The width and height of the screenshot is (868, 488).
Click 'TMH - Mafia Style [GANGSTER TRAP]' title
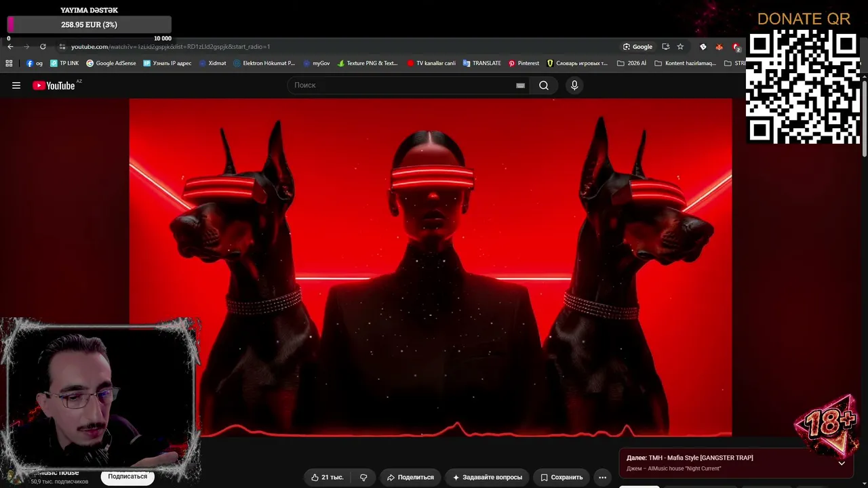click(x=701, y=458)
